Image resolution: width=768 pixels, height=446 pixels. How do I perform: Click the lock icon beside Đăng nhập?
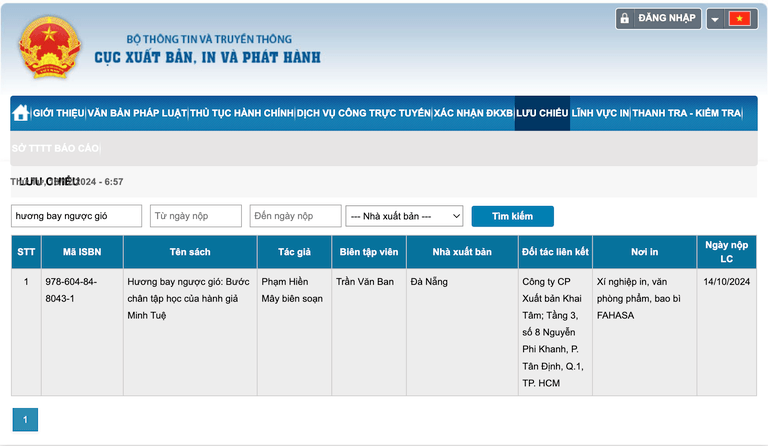tap(625, 18)
